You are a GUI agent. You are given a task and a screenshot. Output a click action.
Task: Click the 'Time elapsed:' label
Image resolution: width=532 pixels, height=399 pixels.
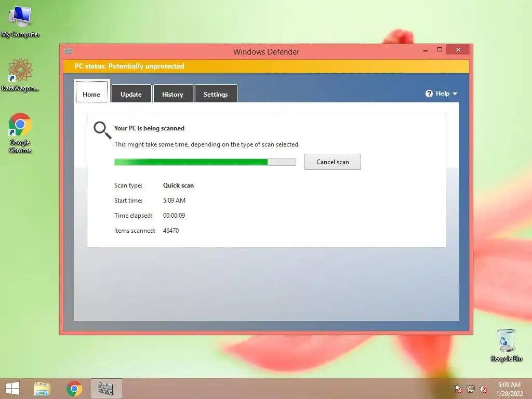click(x=133, y=216)
